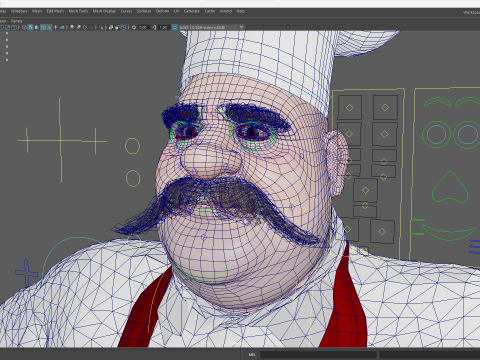This screenshot has height=360, width=480.
Task: Open the Deform menu
Action: coord(162,11)
